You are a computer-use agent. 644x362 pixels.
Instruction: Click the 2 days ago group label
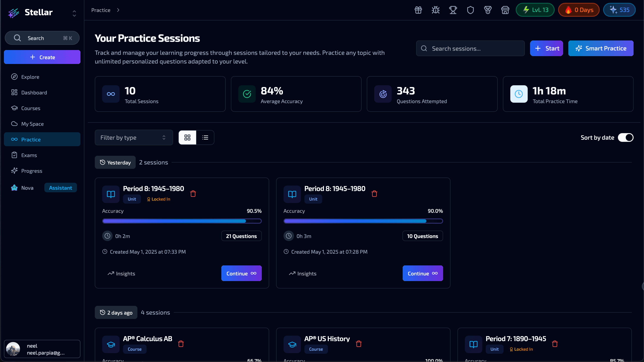116,312
